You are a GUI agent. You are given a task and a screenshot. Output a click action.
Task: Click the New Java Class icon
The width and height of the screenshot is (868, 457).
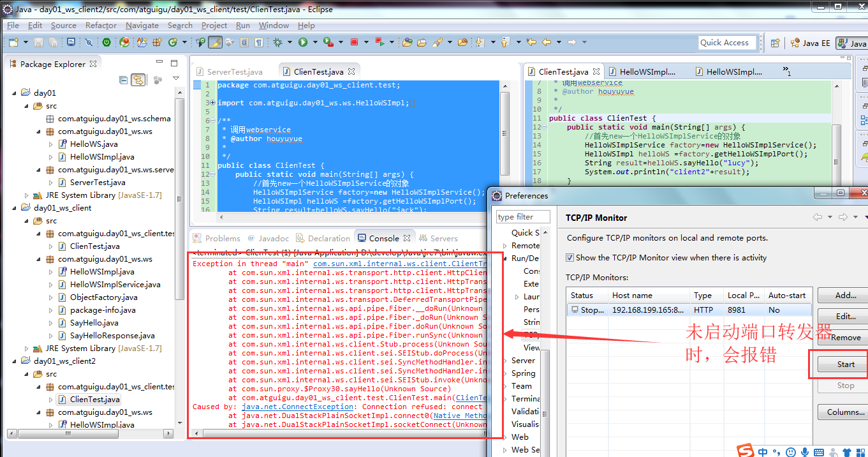click(x=172, y=42)
